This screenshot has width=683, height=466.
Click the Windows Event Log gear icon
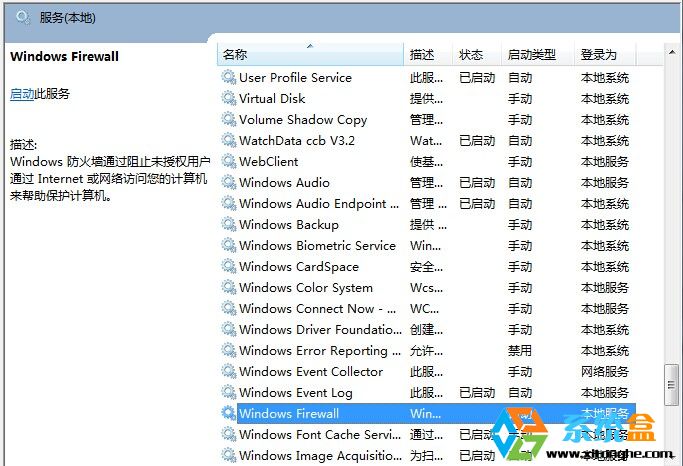pos(228,393)
